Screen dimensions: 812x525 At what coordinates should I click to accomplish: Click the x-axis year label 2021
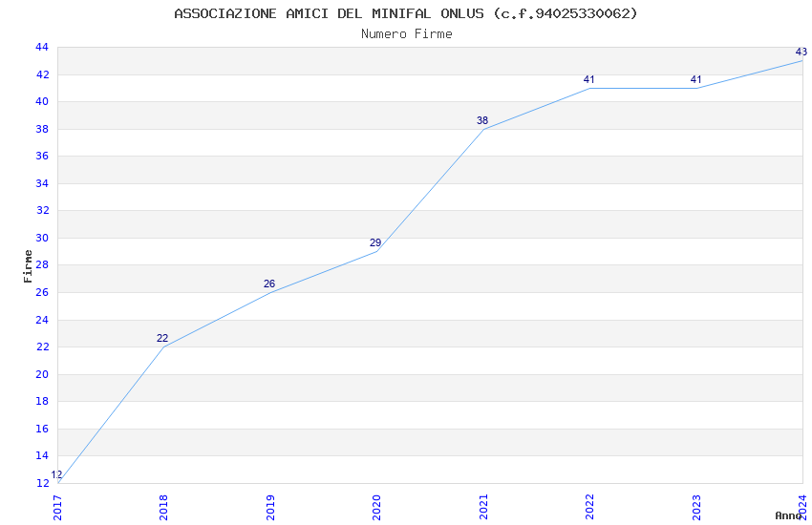point(483,508)
